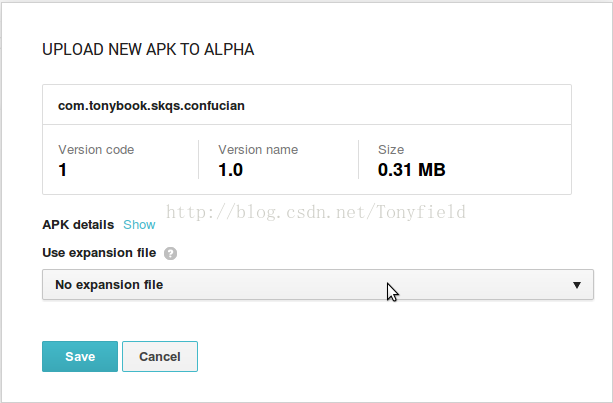Click the dropdown arrow on expansion file selector
This screenshot has width=613, height=403.
point(577,285)
